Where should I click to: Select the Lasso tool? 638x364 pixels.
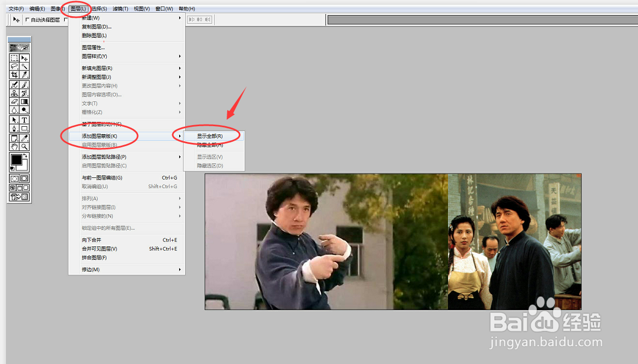tap(14, 66)
